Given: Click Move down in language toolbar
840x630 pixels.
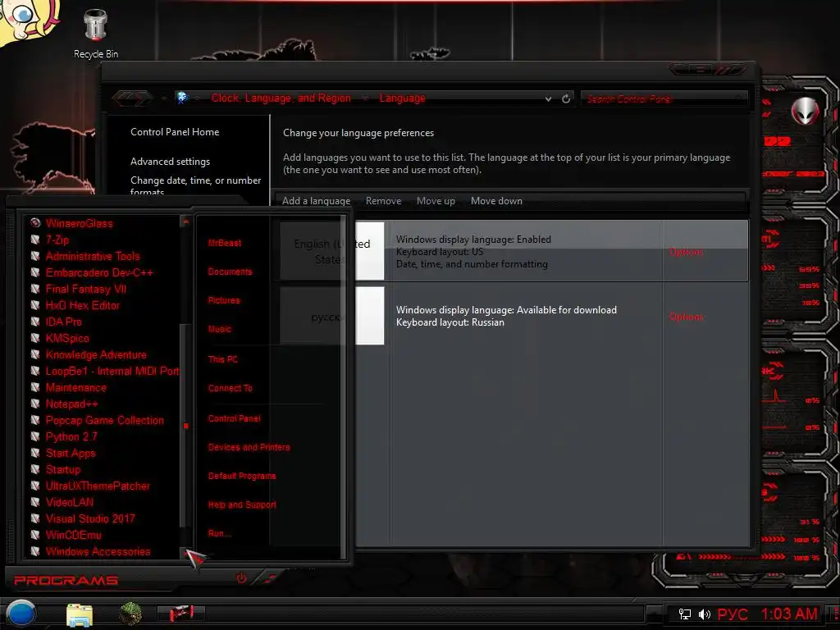Looking at the screenshot, I should [x=496, y=201].
